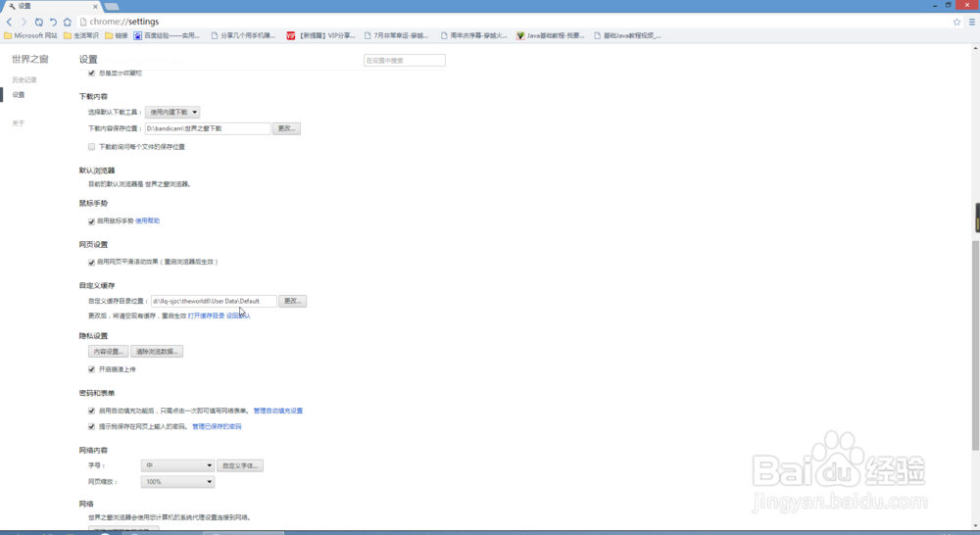The width and height of the screenshot is (980, 535).
Task: Click the 管理自动填充设置 link
Action: (278, 411)
